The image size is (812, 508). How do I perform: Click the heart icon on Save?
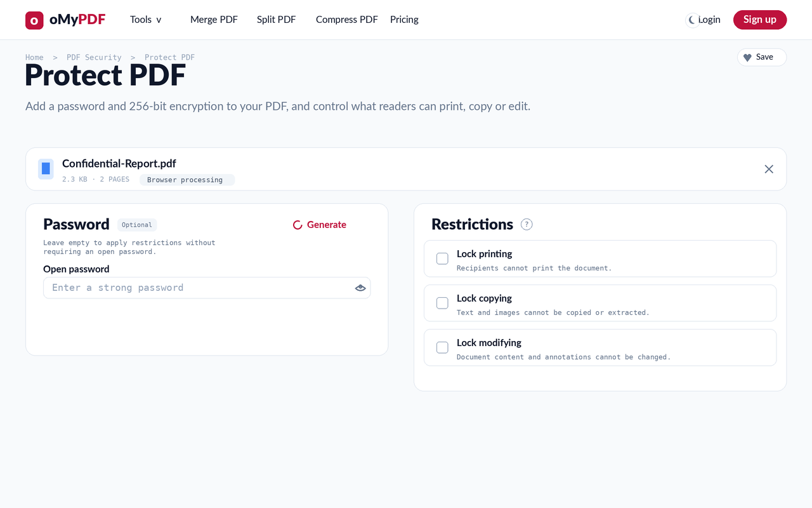[x=747, y=57]
